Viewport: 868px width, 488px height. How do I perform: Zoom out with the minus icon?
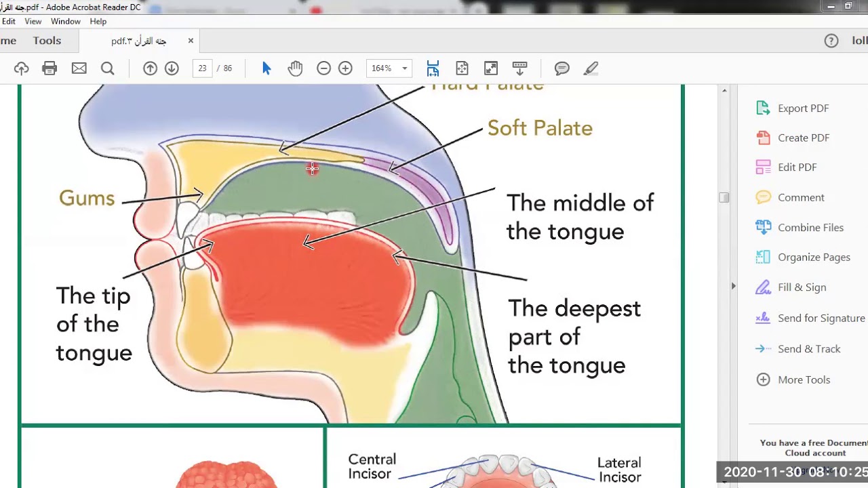click(x=323, y=68)
